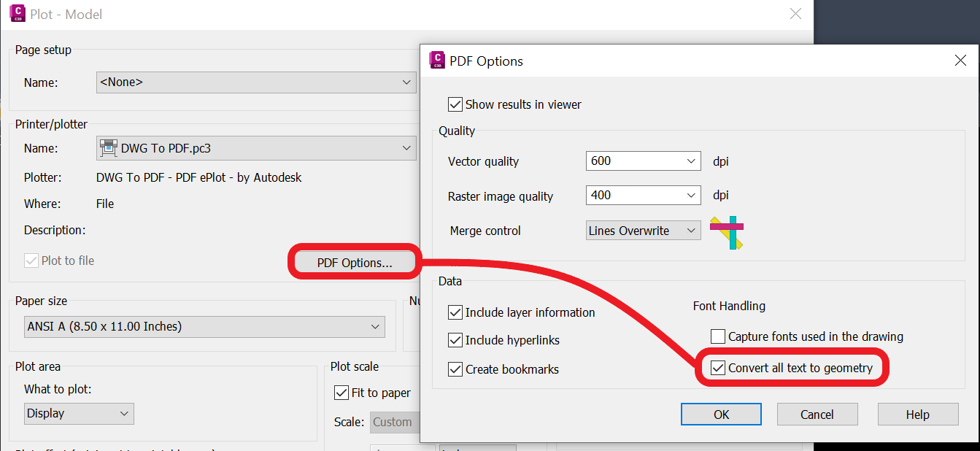Click the Help button

917,414
